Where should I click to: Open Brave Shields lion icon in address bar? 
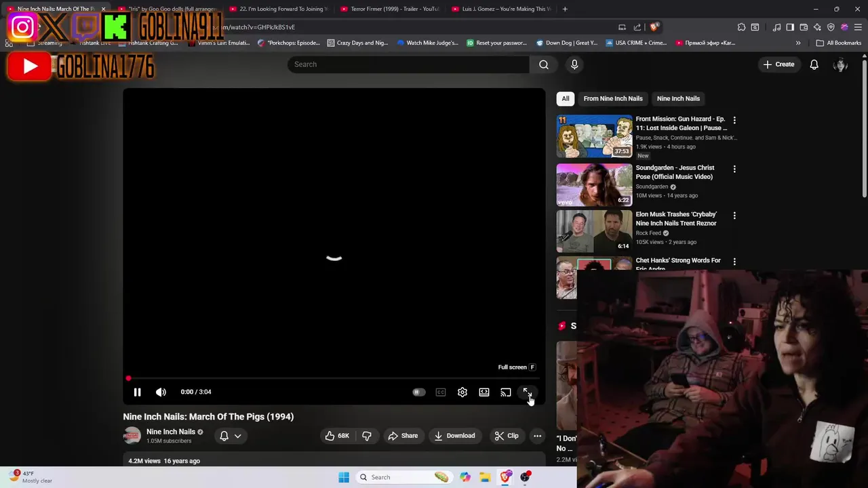pos(654,27)
